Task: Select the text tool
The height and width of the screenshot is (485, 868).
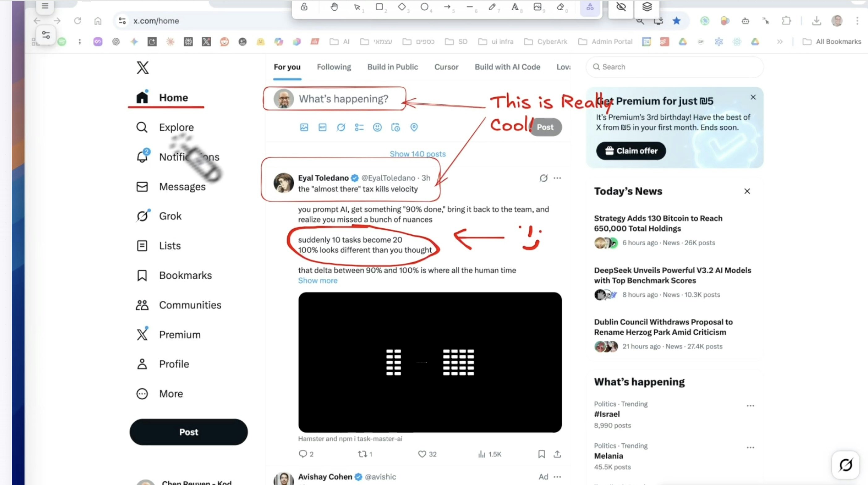Action: click(515, 7)
